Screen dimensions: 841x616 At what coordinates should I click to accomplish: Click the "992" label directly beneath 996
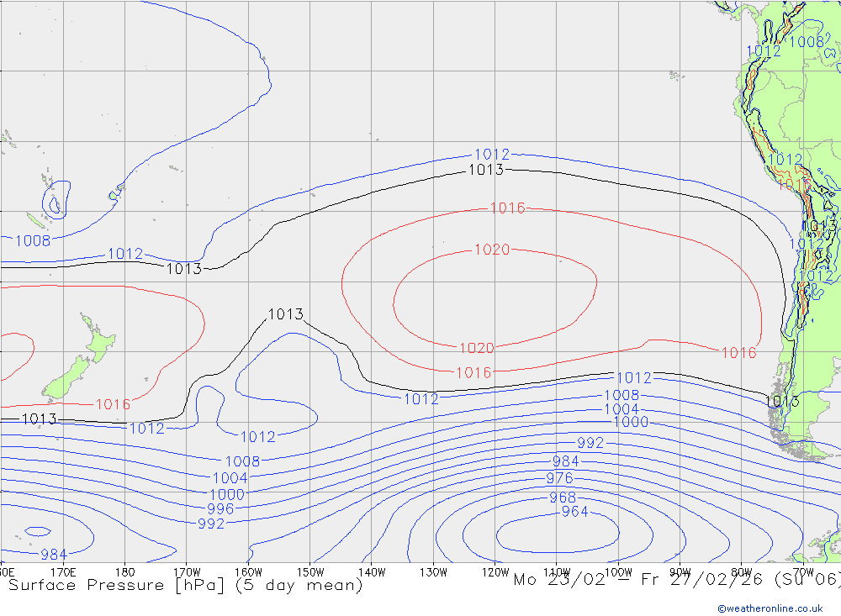211,524
